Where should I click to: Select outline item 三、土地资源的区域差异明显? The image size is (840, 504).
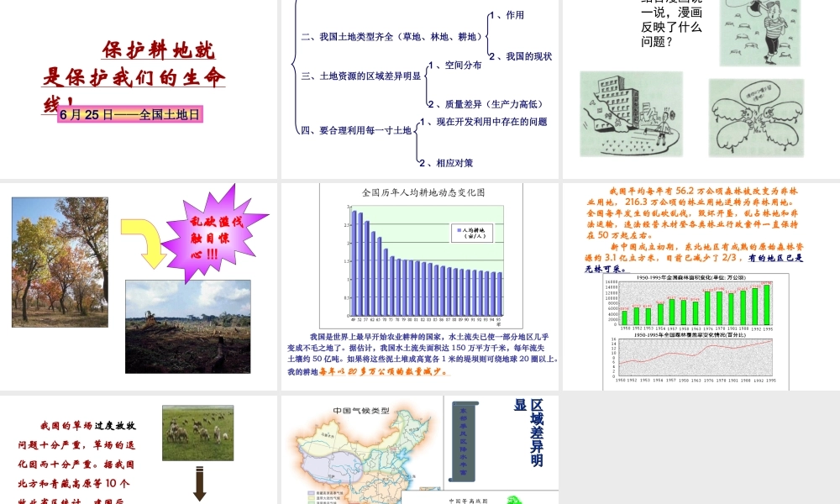pyautogui.click(x=361, y=76)
